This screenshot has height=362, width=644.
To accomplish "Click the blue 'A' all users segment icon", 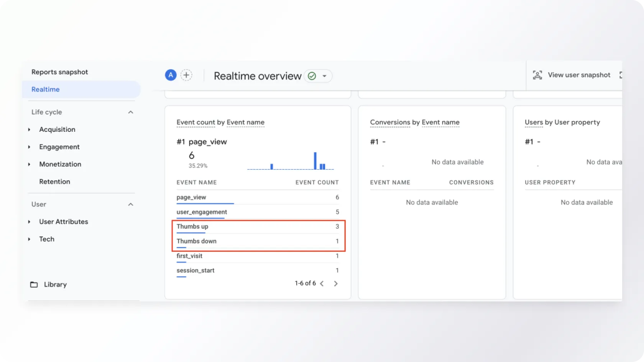I will pos(171,75).
